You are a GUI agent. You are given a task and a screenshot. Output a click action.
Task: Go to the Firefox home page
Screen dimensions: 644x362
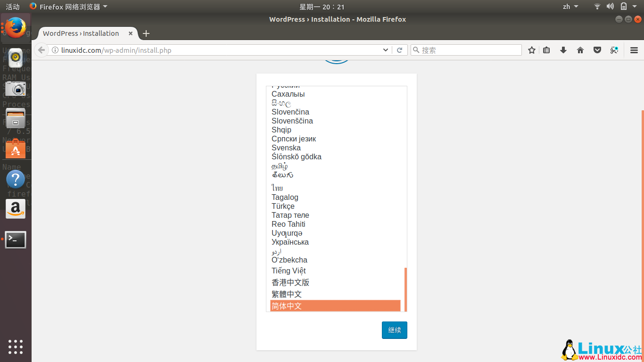(x=580, y=50)
